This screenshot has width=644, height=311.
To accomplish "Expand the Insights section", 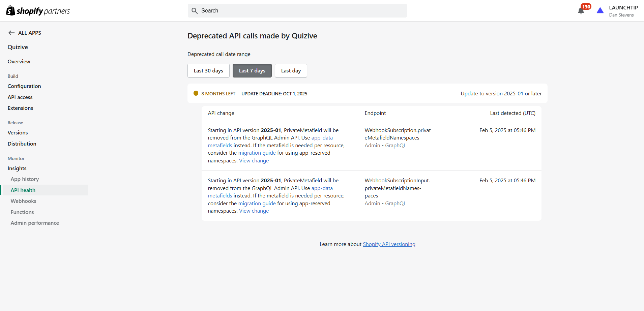I will [x=17, y=168].
